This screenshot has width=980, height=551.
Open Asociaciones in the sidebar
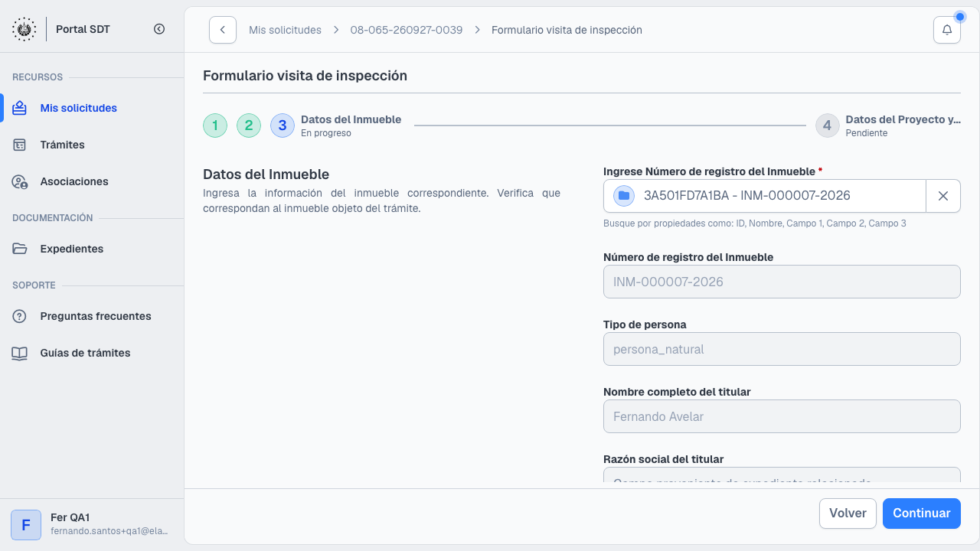(92, 181)
